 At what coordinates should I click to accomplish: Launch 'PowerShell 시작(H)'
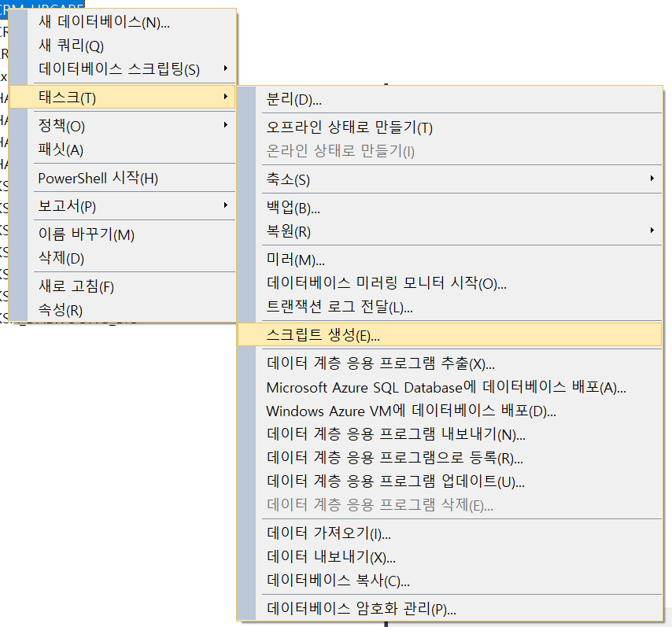click(x=98, y=178)
